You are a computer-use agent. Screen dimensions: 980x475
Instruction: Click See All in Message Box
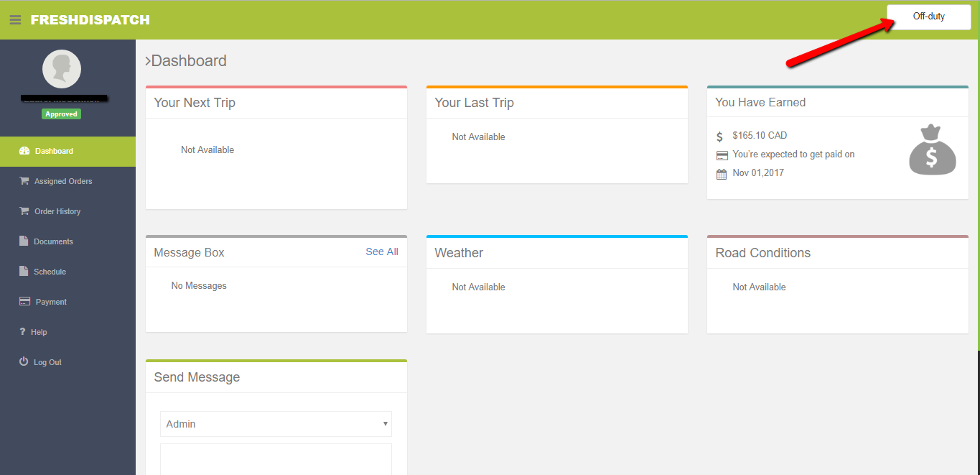(382, 252)
